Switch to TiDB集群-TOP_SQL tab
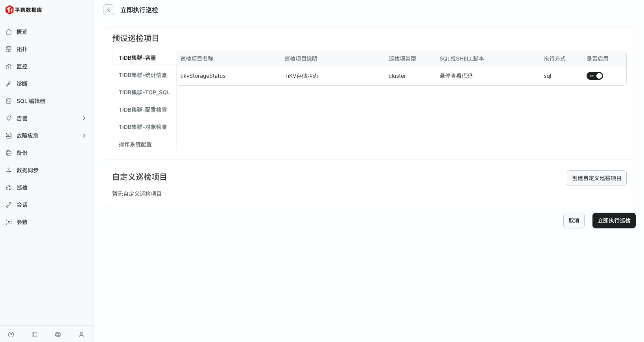 click(x=144, y=92)
